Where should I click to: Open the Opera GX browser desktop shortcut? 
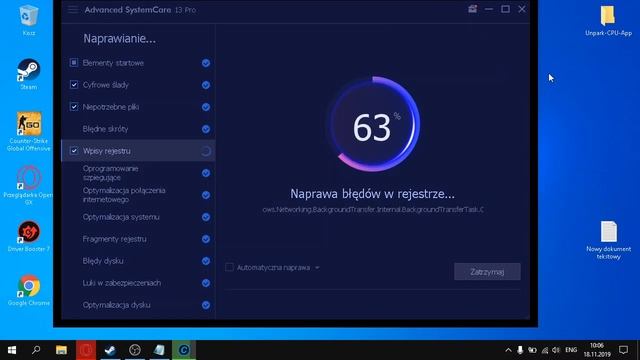(x=29, y=185)
